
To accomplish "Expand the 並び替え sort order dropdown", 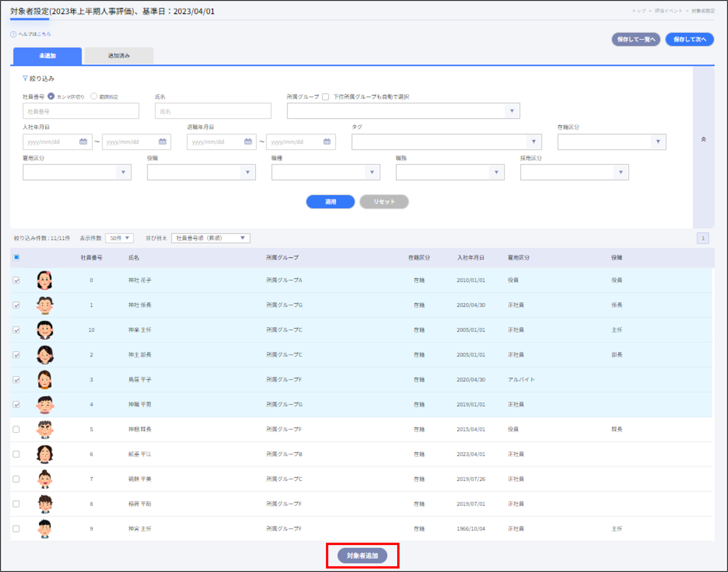I will point(210,238).
